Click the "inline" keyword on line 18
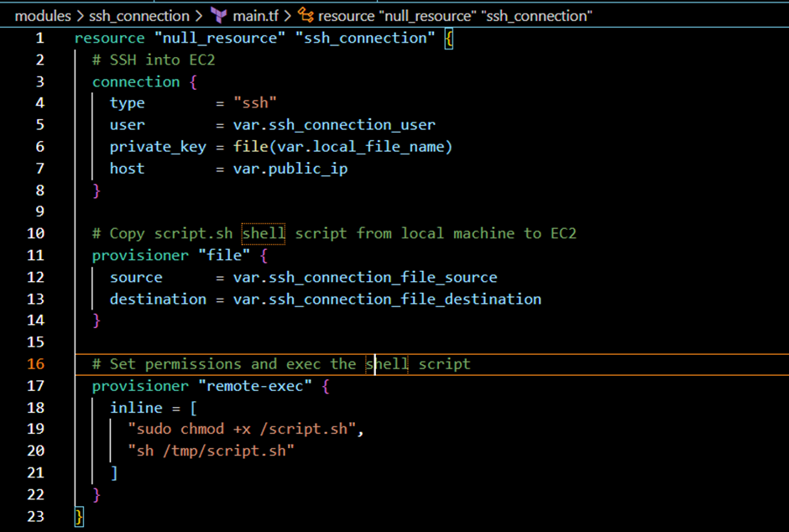This screenshot has height=532, width=789. pos(136,407)
